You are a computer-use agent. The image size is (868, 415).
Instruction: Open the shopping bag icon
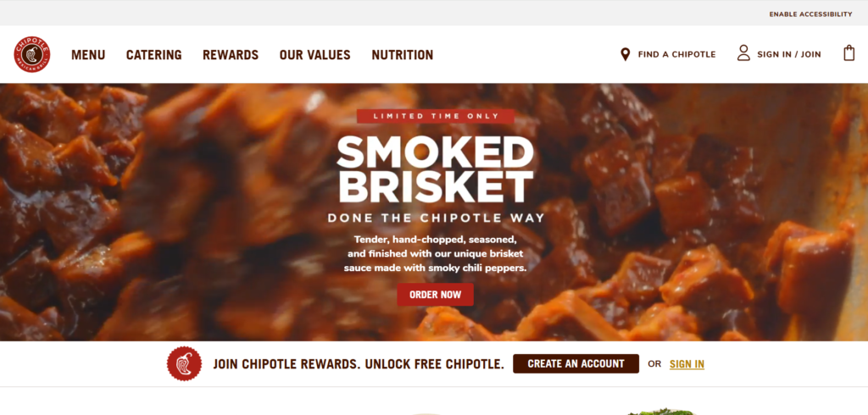click(x=849, y=53)
